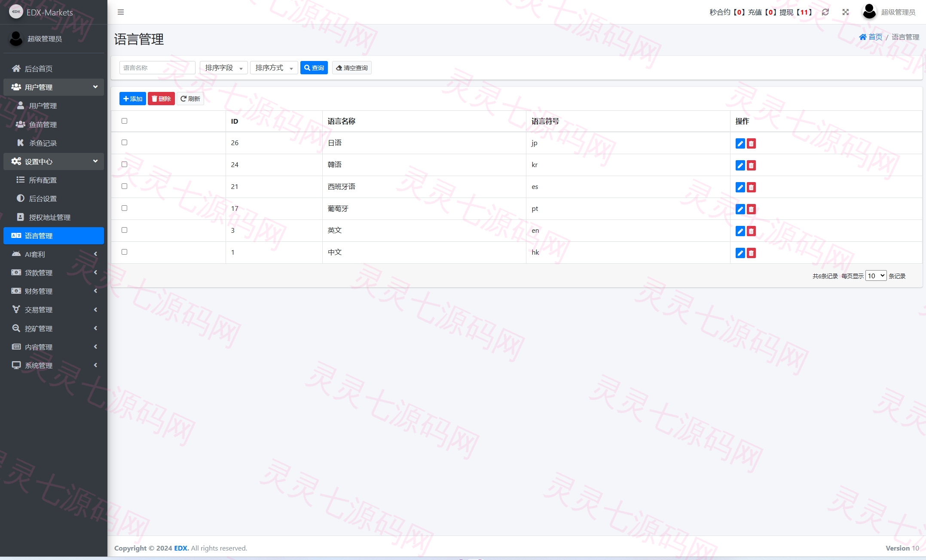Collapse the 用户管理 sidebar group
The image size is (926, 560).
pos(54,87)
